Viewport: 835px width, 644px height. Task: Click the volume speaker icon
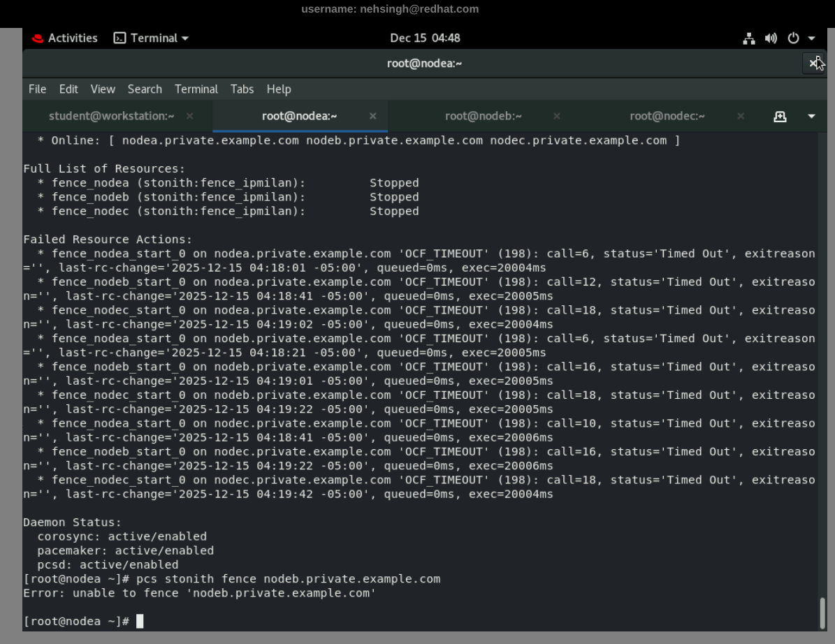coord(771,38)
